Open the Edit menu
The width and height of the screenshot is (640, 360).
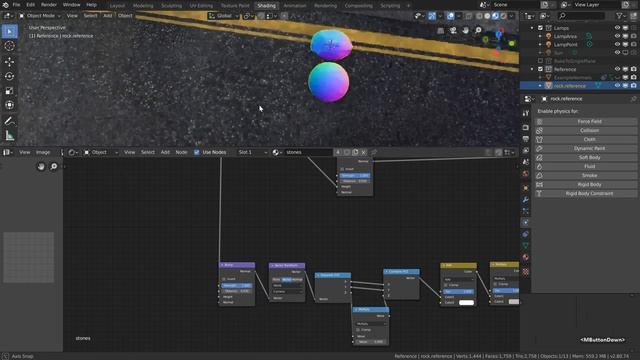31,5
